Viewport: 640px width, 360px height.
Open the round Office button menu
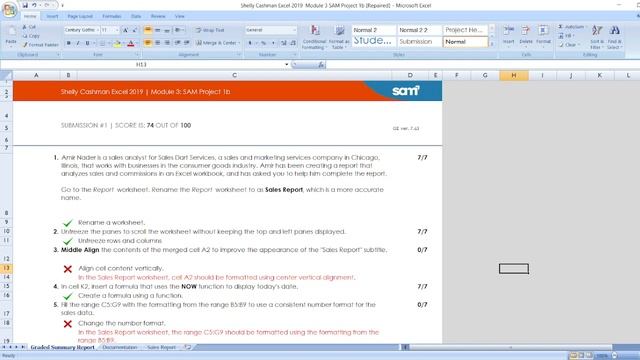coord(9,9)
